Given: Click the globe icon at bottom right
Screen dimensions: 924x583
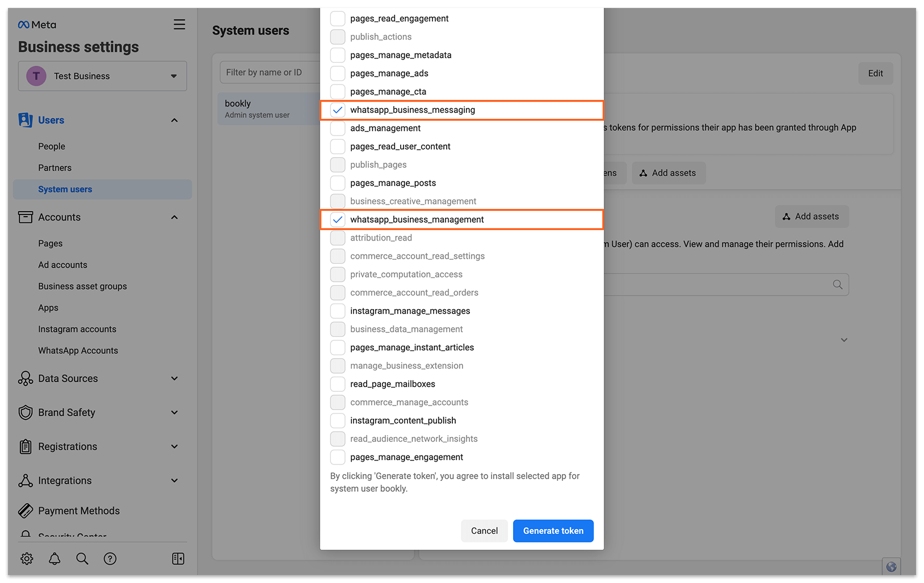Looking at the screenshot, I should (891, 567).
